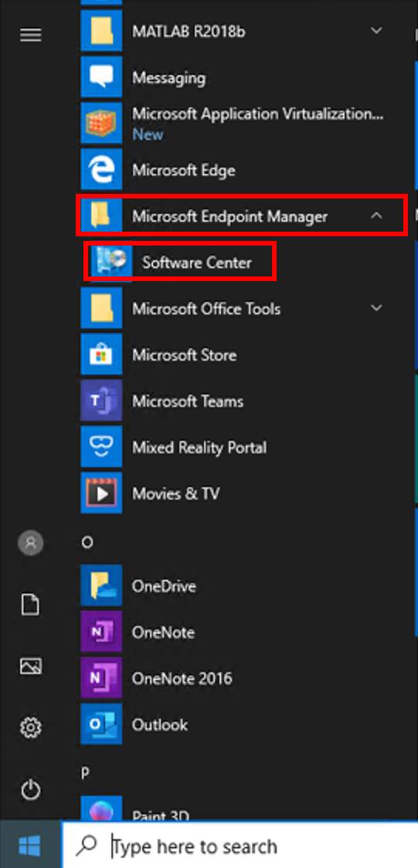Viewport: 418px width, 868px height.
Task: Collapse the Microsoft Endpoint Manager chevron
Action: click(x=376, y=215)
